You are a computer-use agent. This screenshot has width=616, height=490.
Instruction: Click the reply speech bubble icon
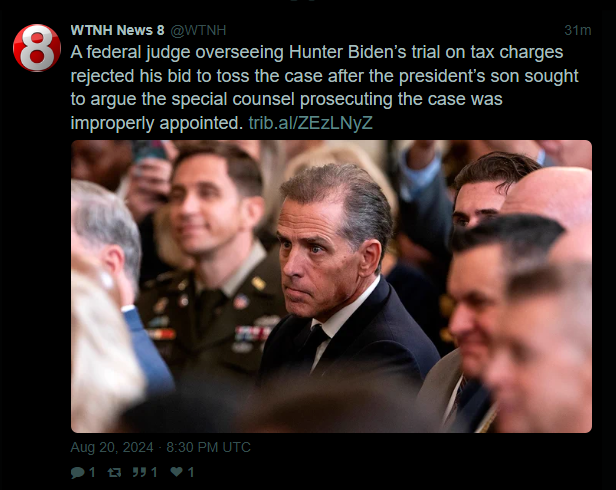[x=77, y=472]
